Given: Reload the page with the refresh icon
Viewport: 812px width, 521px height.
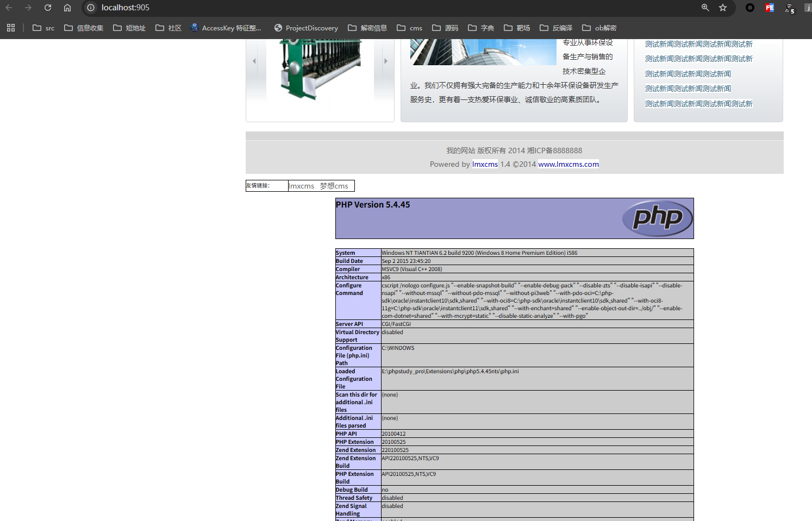Looking at the screenshot, I should coord(48,8).
